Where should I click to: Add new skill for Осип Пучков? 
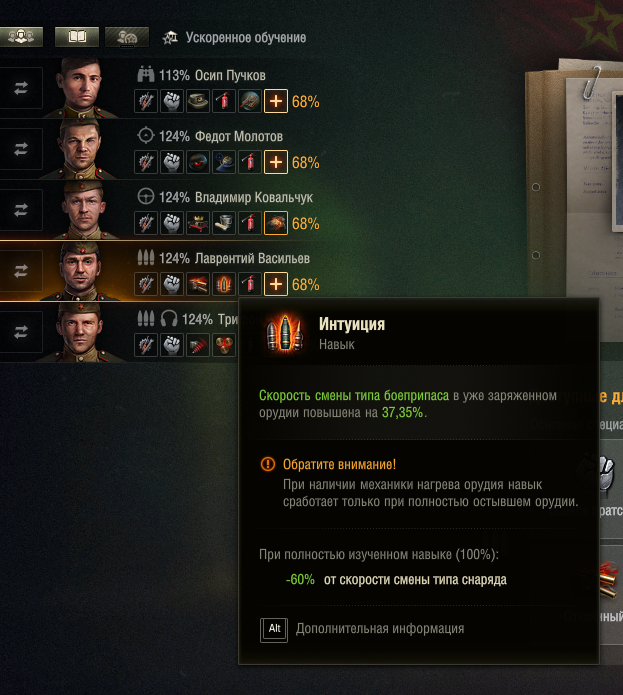[276, 101]
